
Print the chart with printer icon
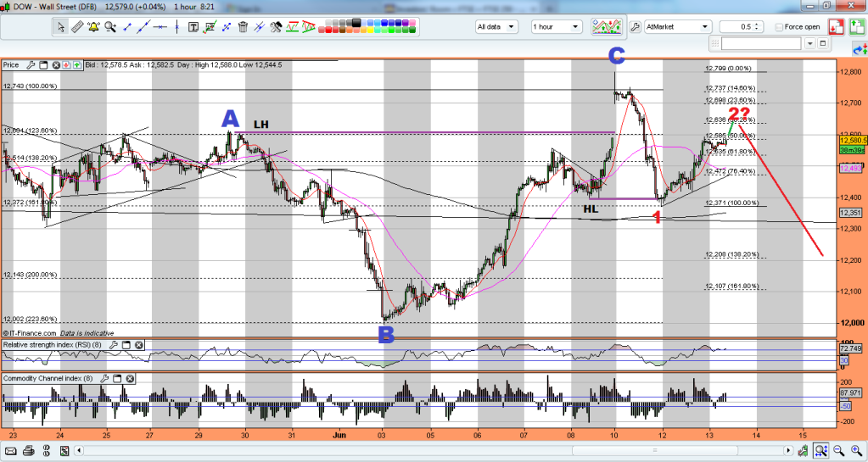click(x=30, y=451)
